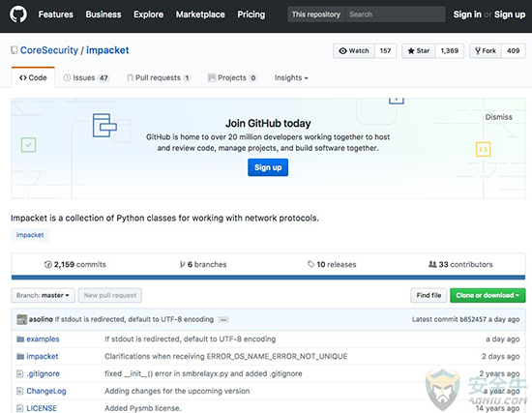Image resolution: width=532 pixels, height=413 pixels.
Task: Click the repository book icon beside CoreSecurity
Action: [14, 50]
